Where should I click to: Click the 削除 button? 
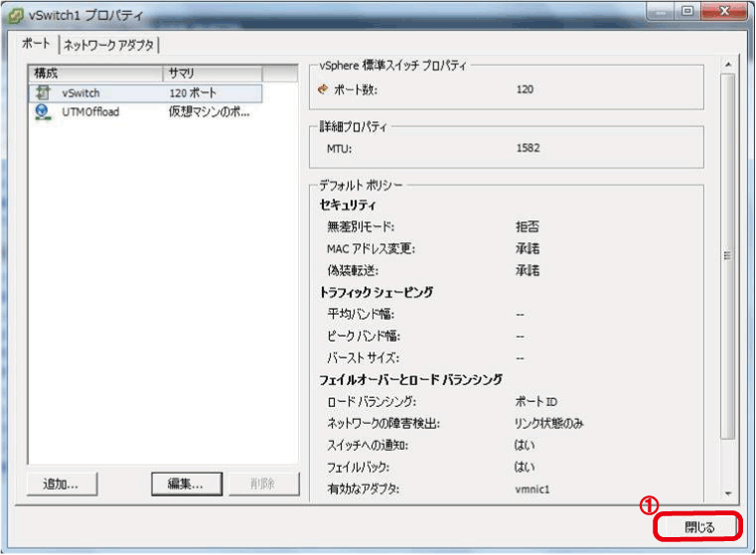(x=263, y=484)
